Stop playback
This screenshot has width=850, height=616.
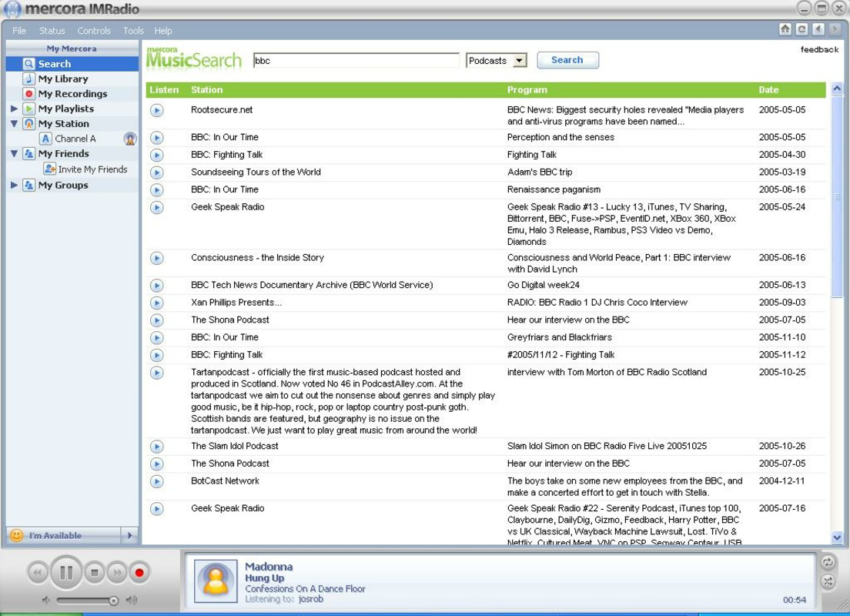pos(95,572)
